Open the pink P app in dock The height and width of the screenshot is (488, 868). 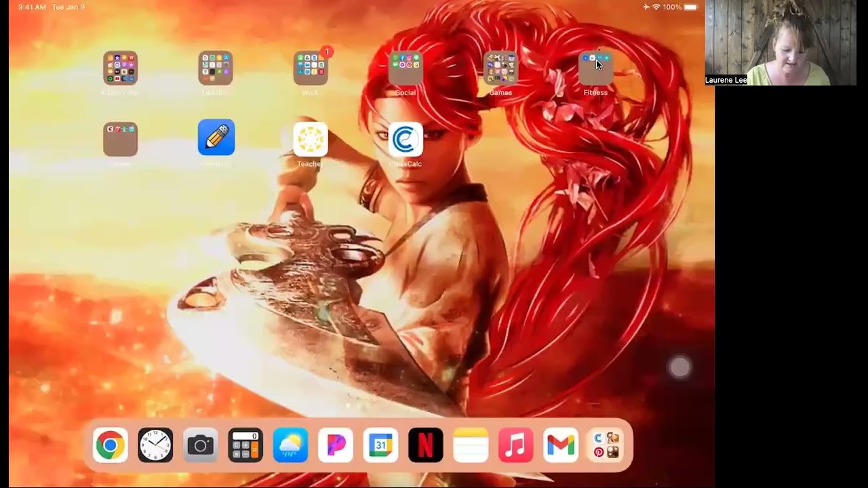(x=336, y=445)
